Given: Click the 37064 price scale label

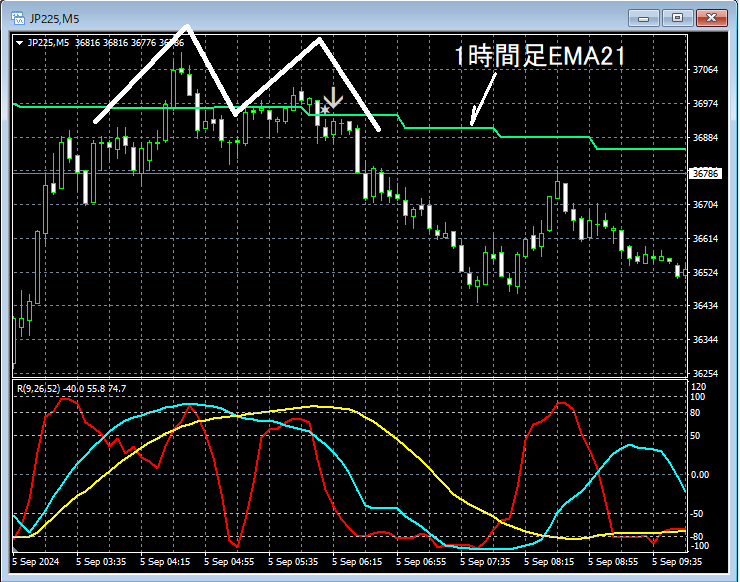Looking at the screenshot, I should point(705,70).
